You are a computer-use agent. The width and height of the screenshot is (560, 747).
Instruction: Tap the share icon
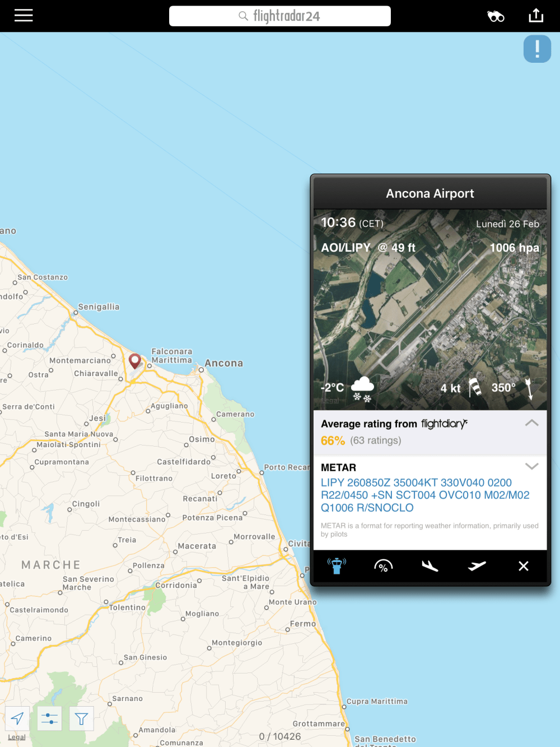click(x=536, y=16)
